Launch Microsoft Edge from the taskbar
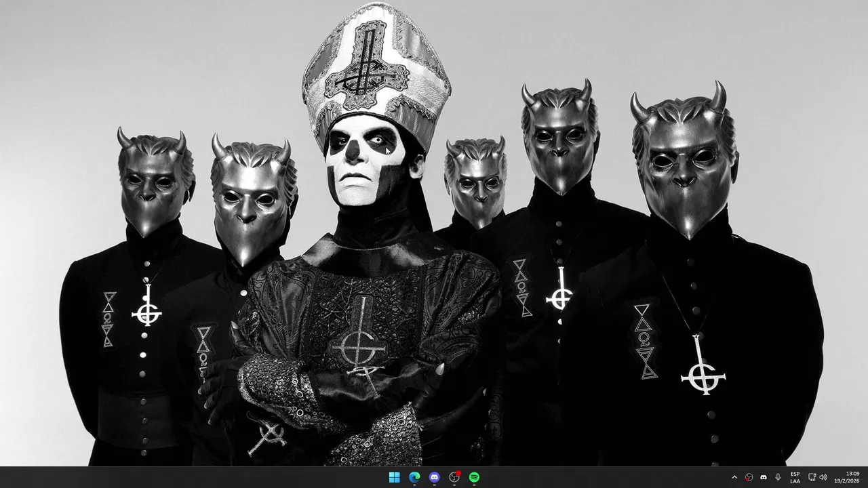This screenshot has width=868, height=488. click(414, 477)
